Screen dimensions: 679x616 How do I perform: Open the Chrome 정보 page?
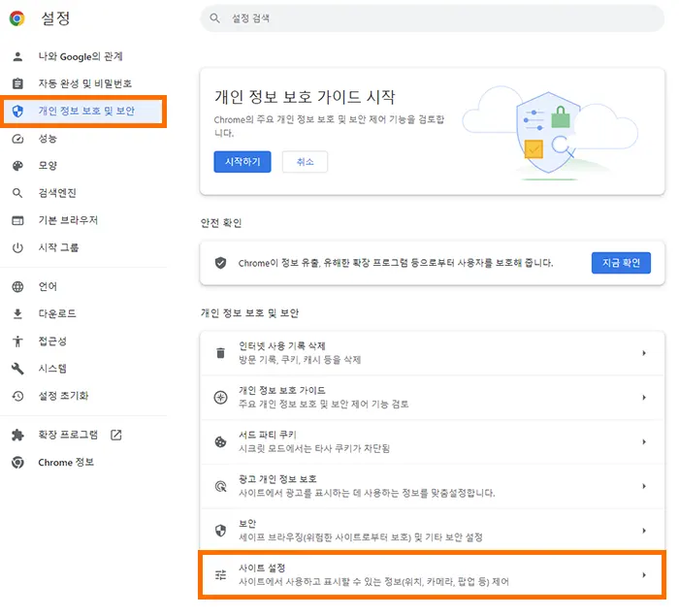[x=66, y=462]
